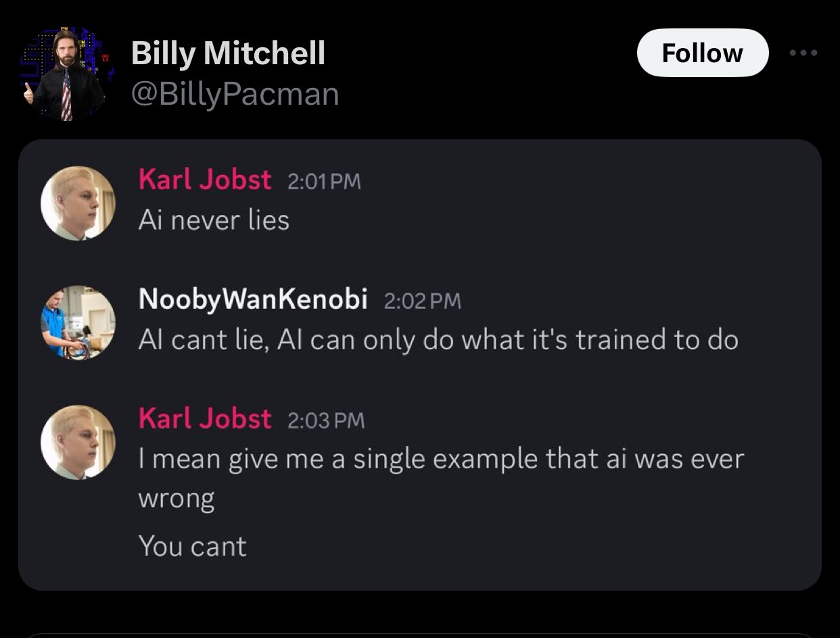Screen dimensions: 840x638
Task: Click NoobyWanKenobi's avatar picture
Action: pyautogui.click(x=78, y=322)
